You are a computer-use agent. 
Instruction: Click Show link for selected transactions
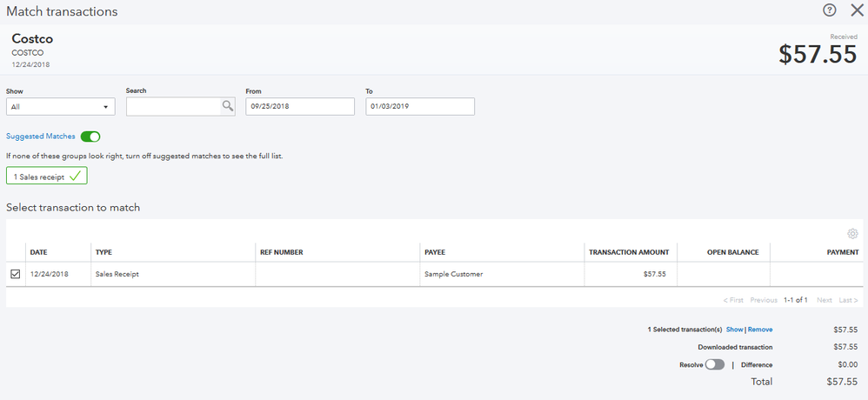[x=735, y=330]
